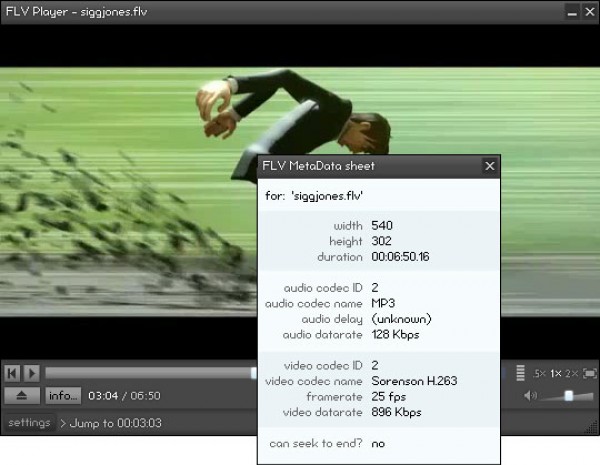This screenshot has height=465, width=600.
Task: Click the volume slider handle
Action: click(x=569, y=395)
